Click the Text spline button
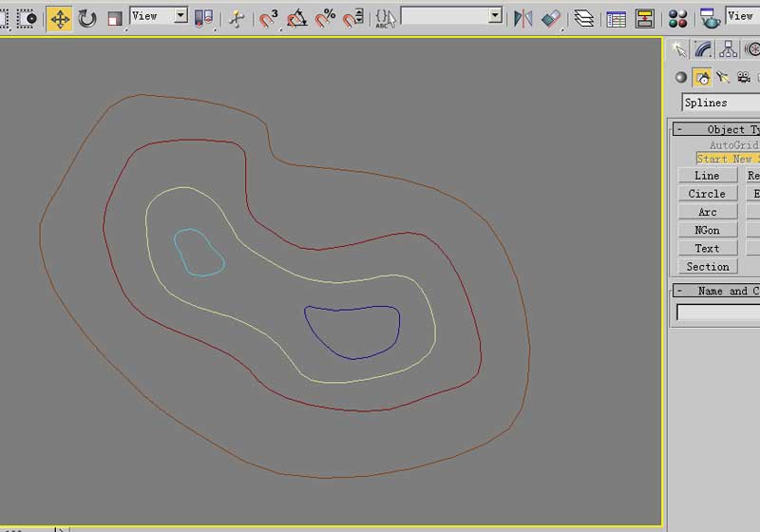Screen dimensions: 760x532 707,248
